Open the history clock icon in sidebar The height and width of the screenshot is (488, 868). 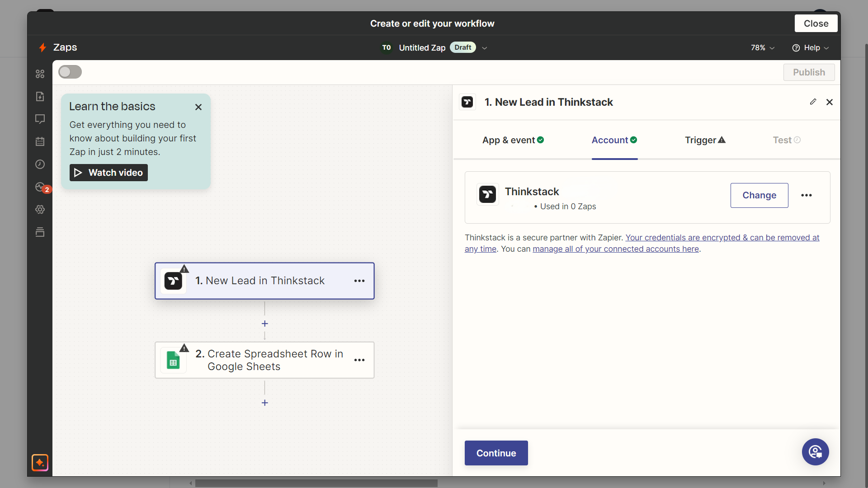pos(40,164)
